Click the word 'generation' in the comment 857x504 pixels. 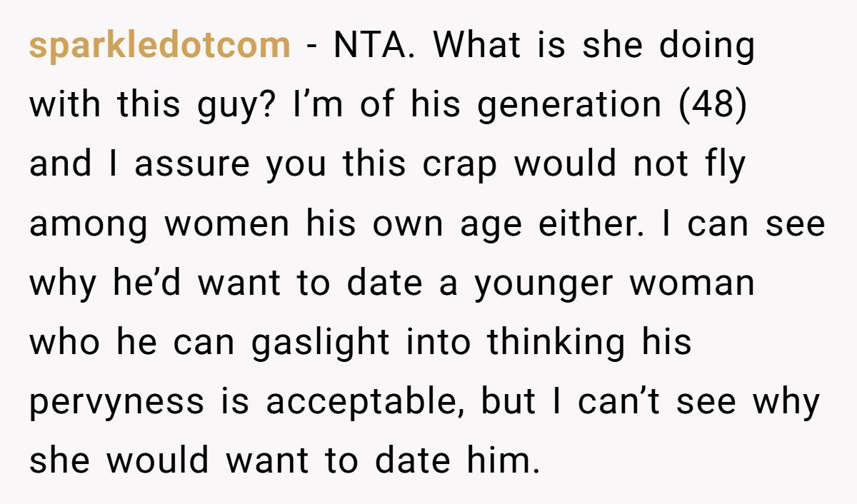pyautogui.click(x=569, y=106)
